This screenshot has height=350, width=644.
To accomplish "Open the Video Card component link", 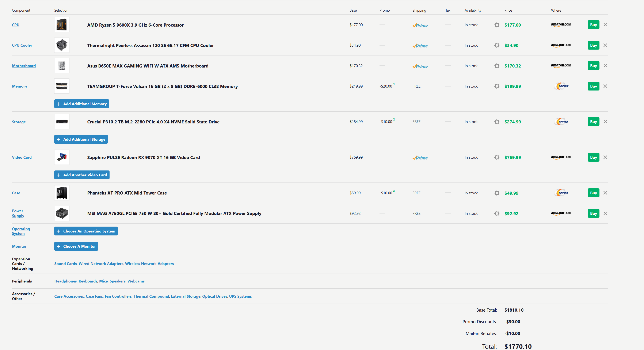I will click(x=22, y=157).
